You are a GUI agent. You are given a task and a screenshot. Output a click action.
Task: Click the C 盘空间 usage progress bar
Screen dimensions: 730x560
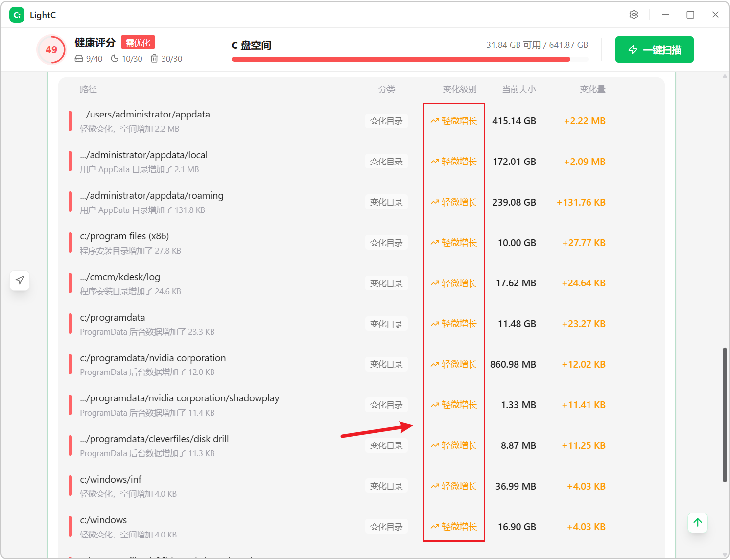tap(410, 59)
